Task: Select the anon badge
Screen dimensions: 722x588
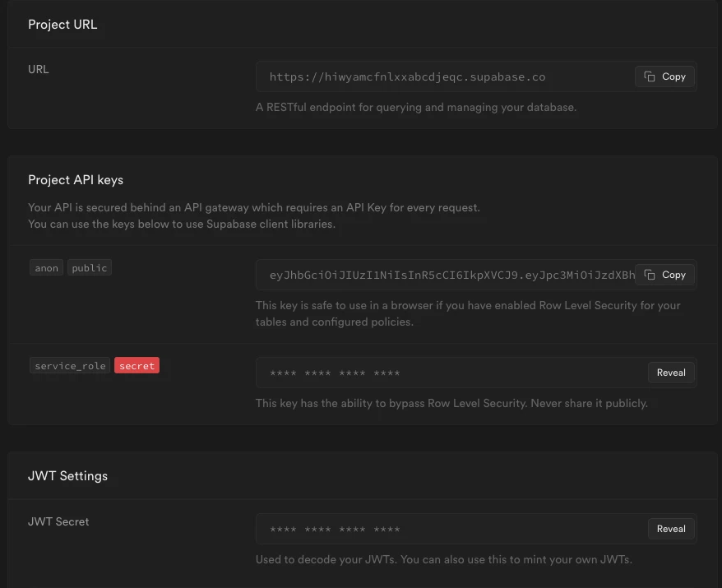Action: (x=46, y=267)
